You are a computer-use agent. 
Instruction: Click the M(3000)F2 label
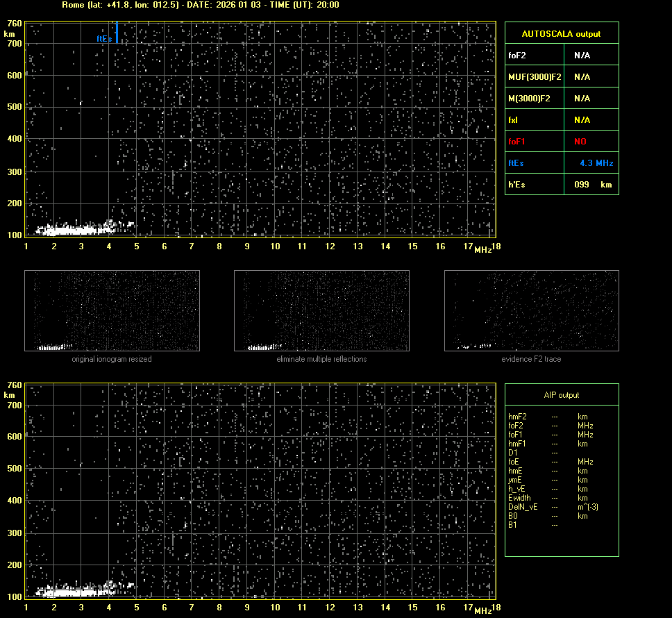click(529, 99)
